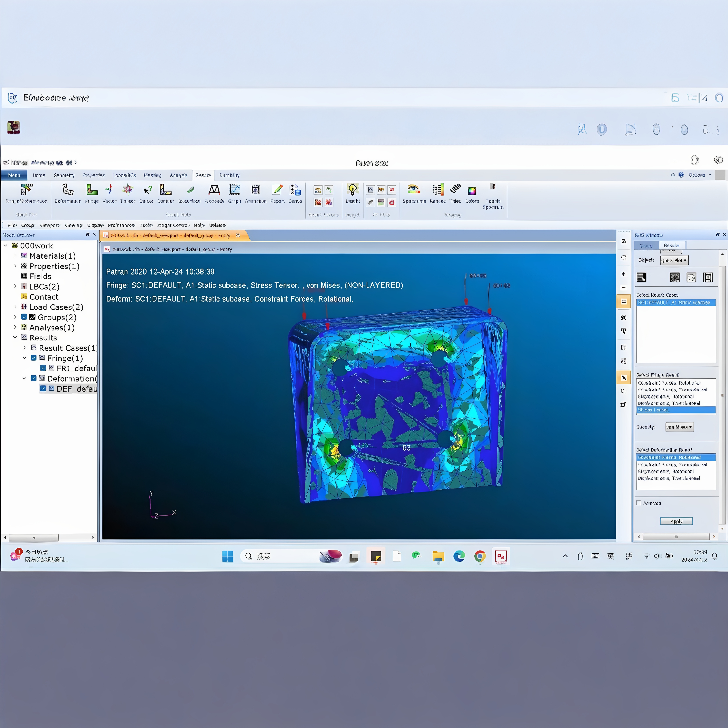
Task: Switch to the Meshing ribbon tab
Action: (152, 175)
